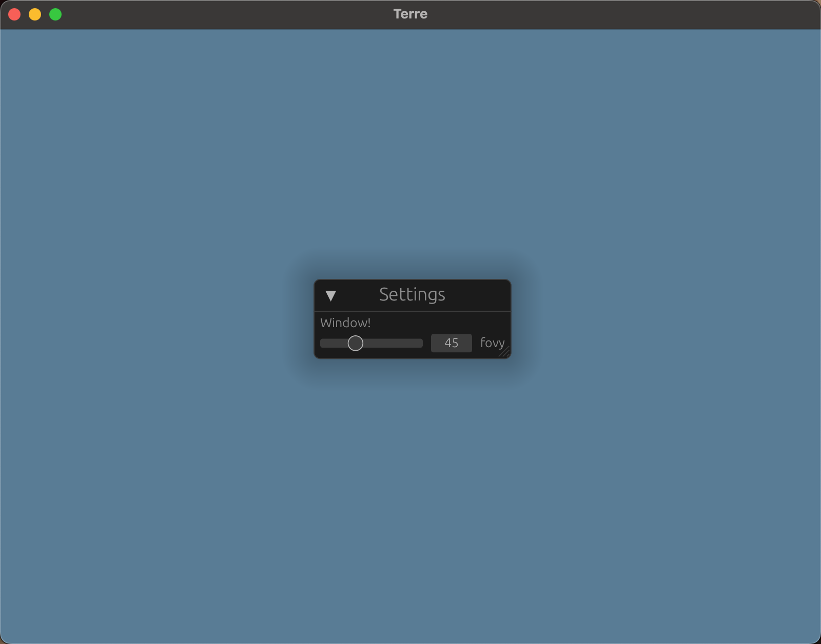Screen dimensions: 821x644
Task: Minimize the Terre window with yellow button
Action: [35, 14]
